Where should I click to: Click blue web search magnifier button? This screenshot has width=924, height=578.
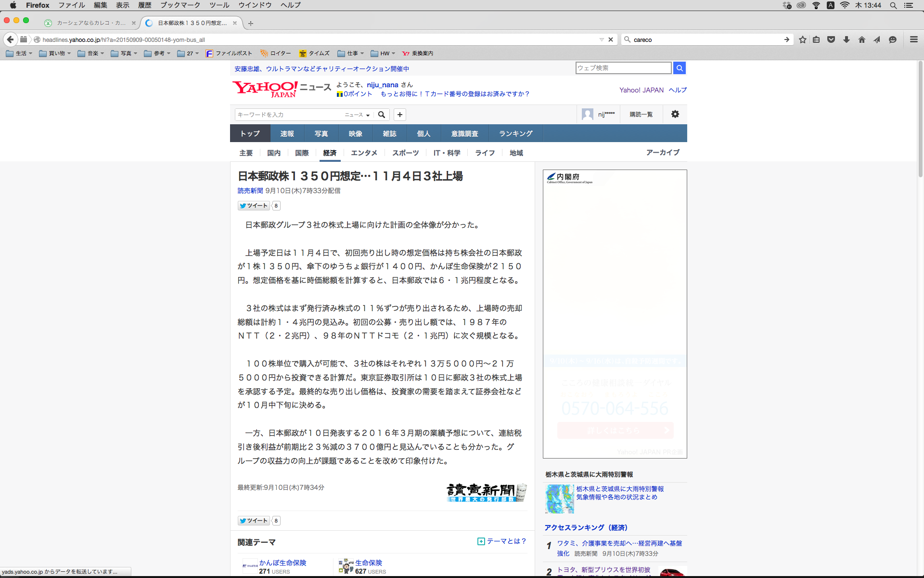click(679, 68)
